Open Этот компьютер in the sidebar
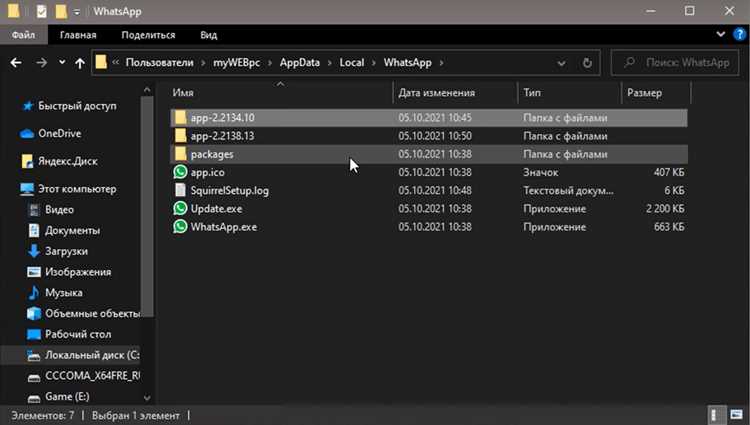This screenshot has width=750, height=425. (x=77, y=189)
